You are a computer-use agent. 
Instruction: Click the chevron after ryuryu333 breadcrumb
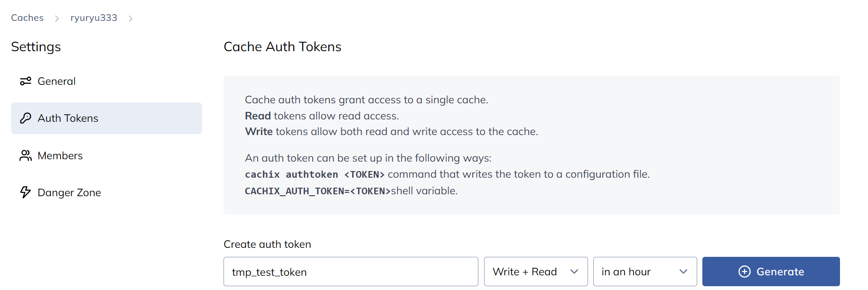tap(131, 18)
